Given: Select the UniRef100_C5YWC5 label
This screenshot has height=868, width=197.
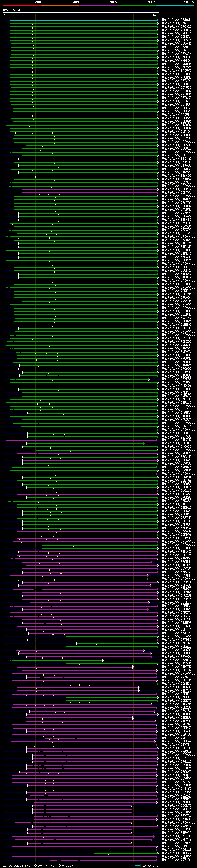Looking at the screenshot, I should pyautogui.click(x=177, y=88).
